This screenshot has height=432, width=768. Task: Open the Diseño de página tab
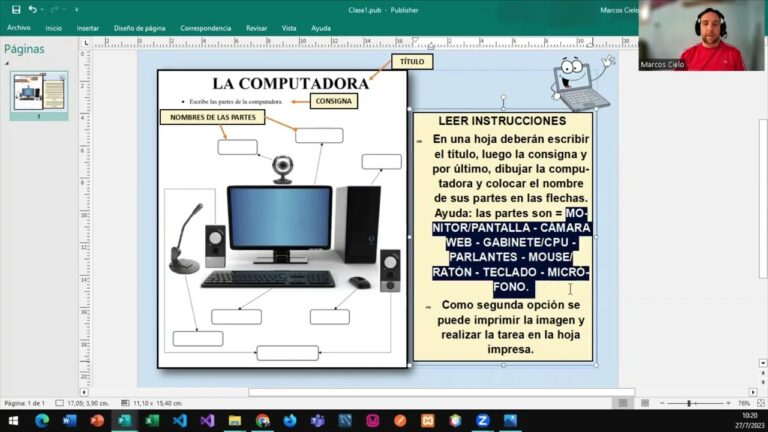tap(140, 28)
